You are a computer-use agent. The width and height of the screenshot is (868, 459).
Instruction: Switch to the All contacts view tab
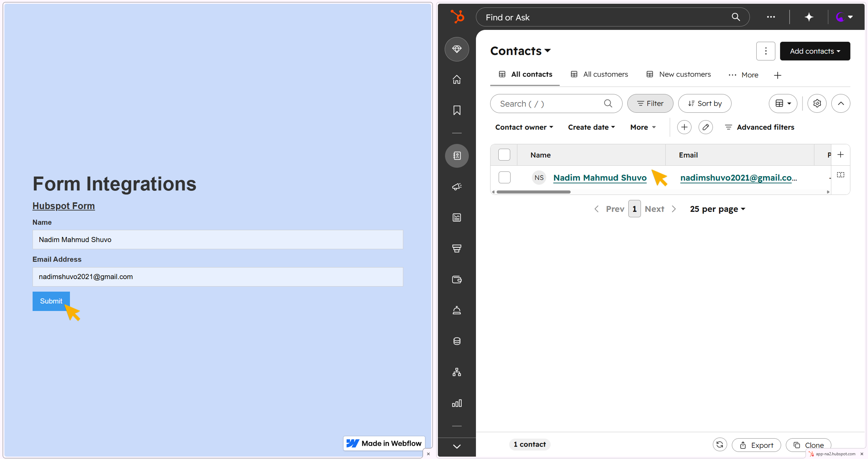point(525,74)
